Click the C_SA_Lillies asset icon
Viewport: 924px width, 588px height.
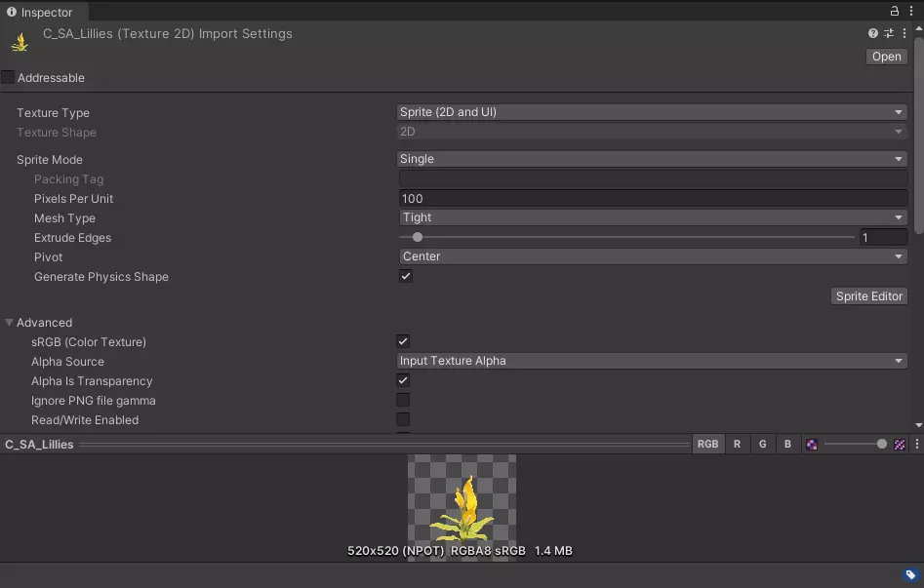pyautogui.click(x=20, y=43)
